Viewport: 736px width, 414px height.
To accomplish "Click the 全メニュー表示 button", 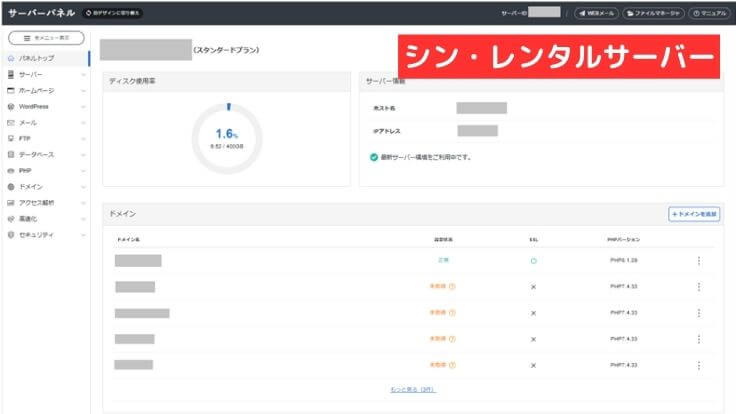I will 46,38.
